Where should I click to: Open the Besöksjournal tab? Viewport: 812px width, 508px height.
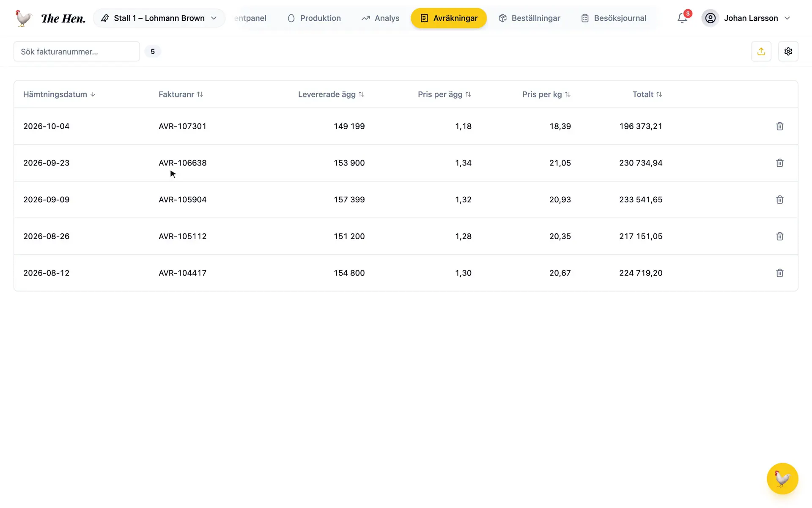click(613, 18)
